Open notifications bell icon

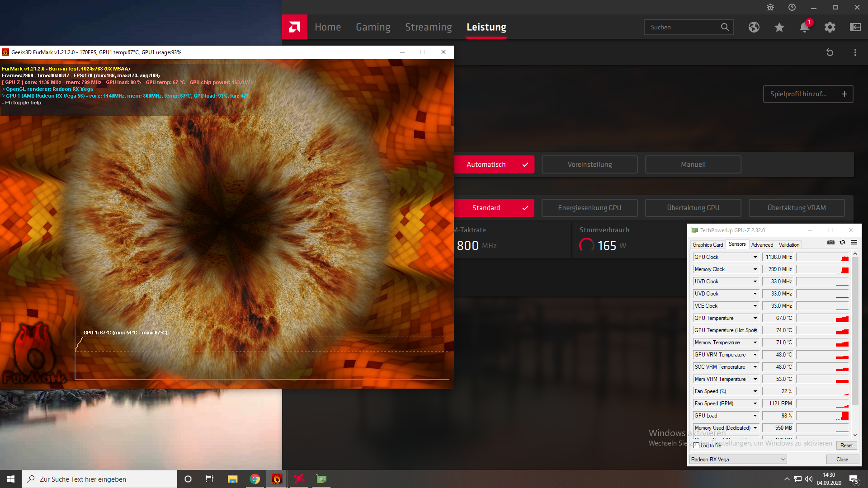coord(804,27)
